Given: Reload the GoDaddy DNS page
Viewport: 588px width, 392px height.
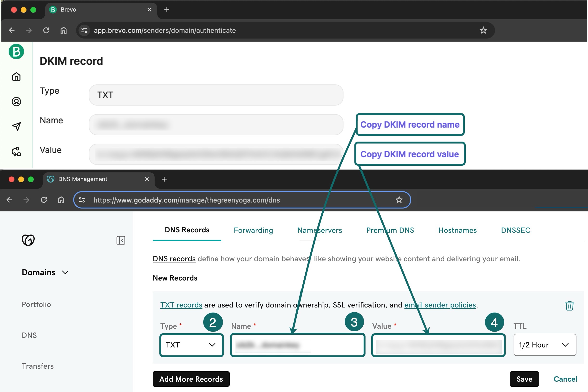Looking at the screenshot, I should click(x=44, y=200).
